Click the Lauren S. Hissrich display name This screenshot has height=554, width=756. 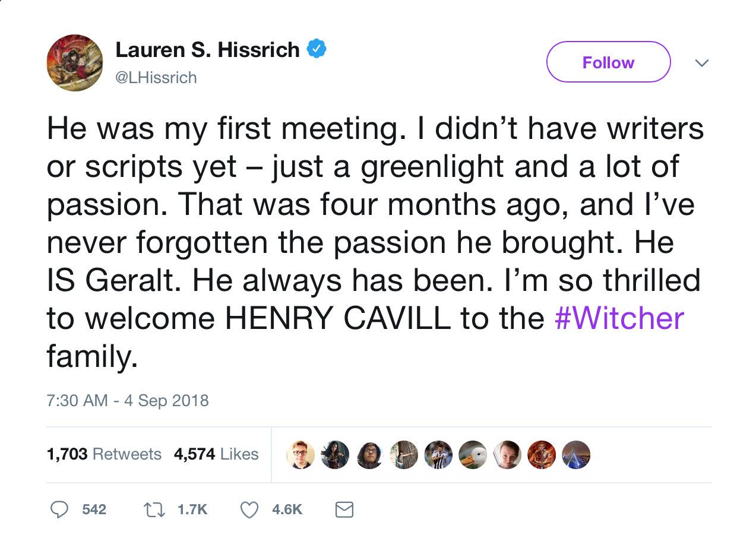click(x=208, y=50)
